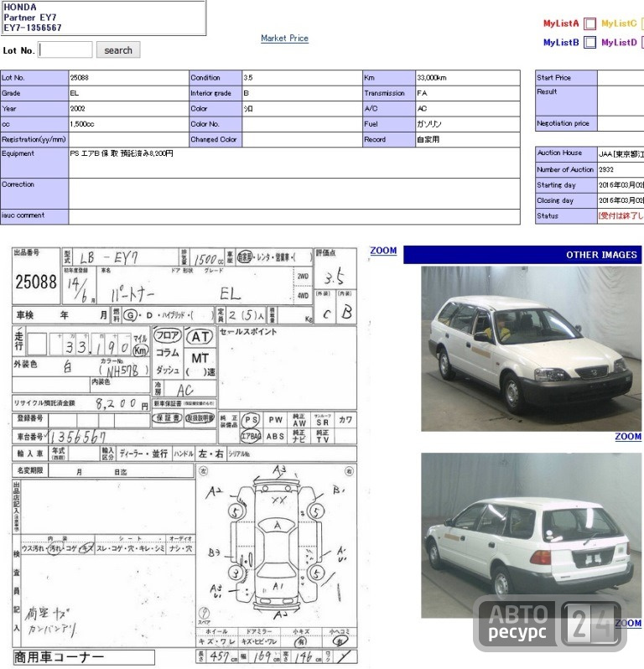The image size is (644, 669).
Task: Click the iauc comment label cell
Action: tap(34, 216)
